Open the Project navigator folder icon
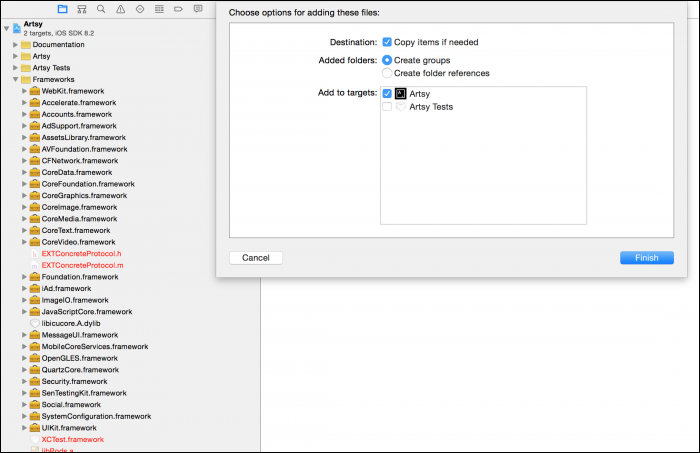The image size is (700, 453). (62, 9)
